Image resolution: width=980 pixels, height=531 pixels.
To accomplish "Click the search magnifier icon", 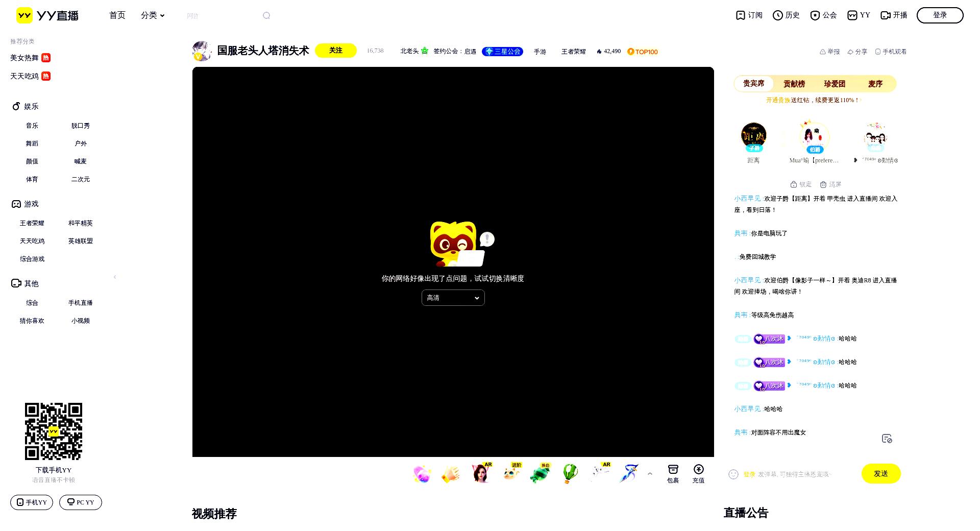I will (x=266, y=15).
